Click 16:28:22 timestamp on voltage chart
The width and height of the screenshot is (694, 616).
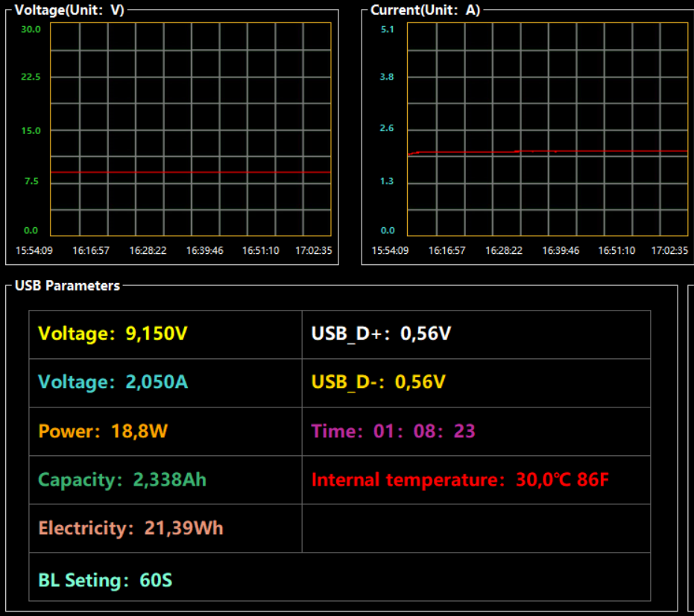point(148,251)
